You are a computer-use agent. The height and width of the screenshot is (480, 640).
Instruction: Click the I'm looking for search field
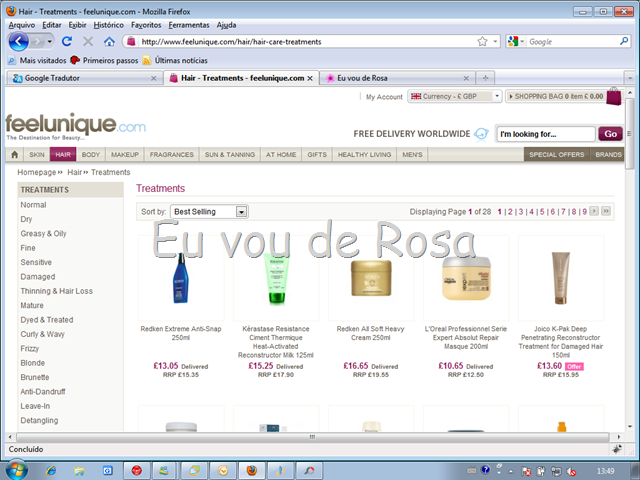click(x=546, y=134)
